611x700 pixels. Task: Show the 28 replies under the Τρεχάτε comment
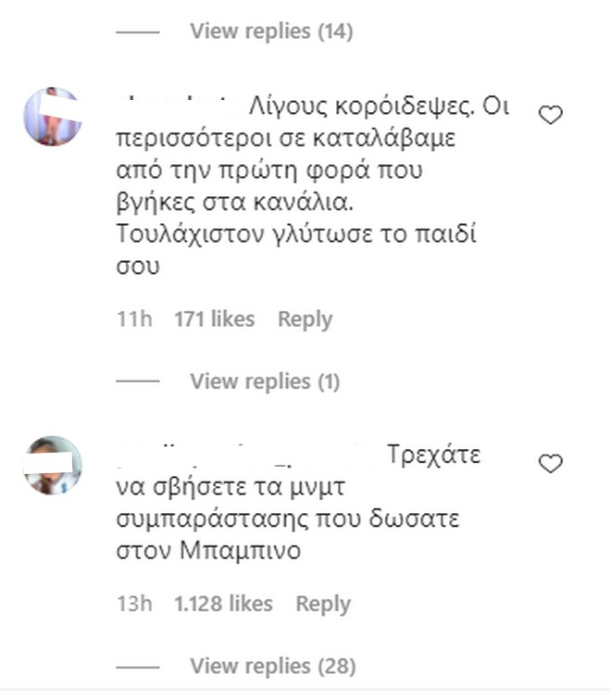(272, 666)
